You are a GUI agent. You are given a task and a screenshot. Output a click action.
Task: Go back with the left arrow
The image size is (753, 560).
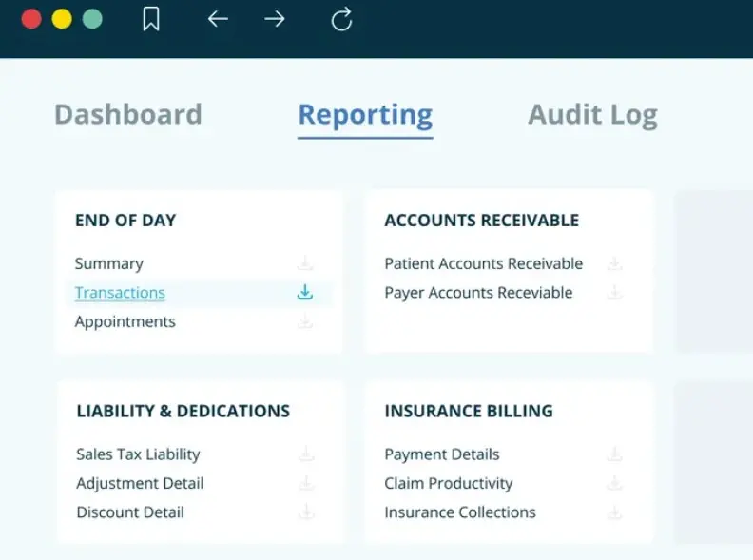coord(218,19)
